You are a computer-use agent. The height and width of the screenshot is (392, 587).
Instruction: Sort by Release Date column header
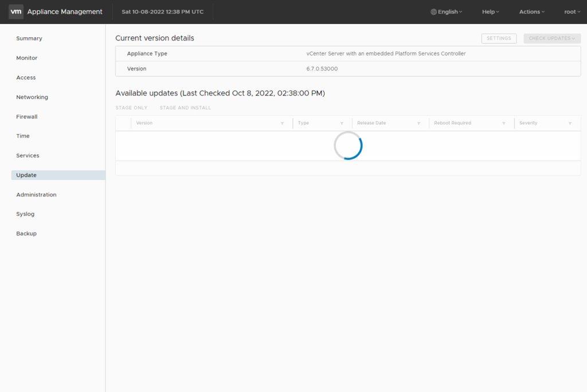click(371, 123)
